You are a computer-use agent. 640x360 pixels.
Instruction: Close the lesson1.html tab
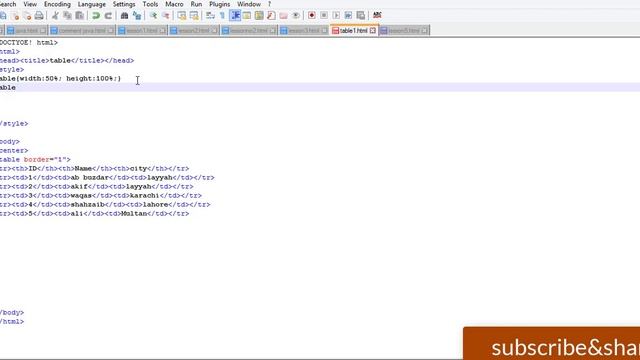point(162,31)
